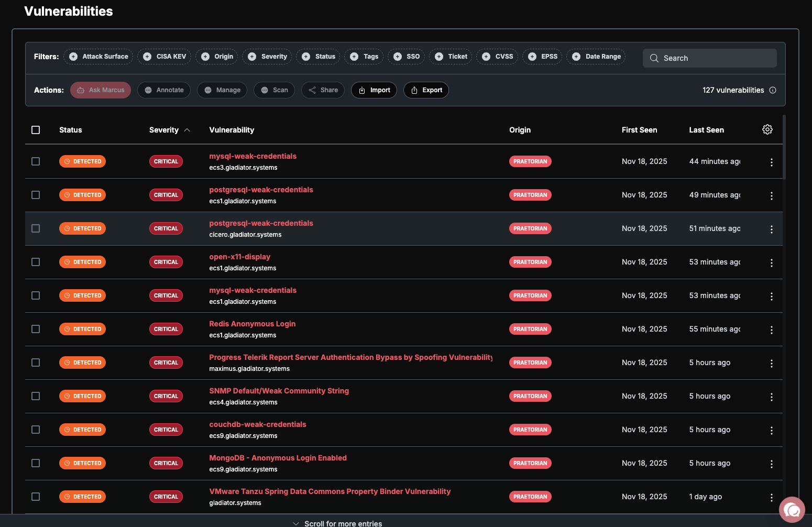Expand the Origin filter options
Screen dimensions: 812x527
(x=217, y=57)
